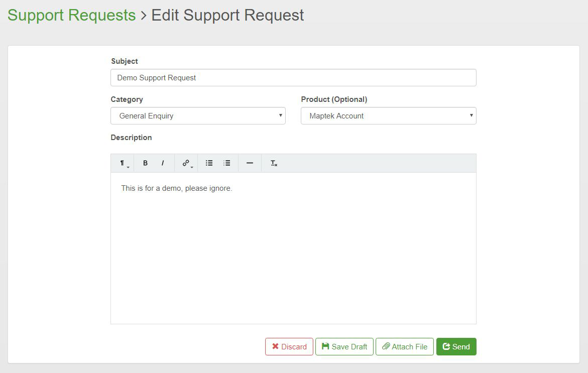This screenshot has width=588, height=373.
Task: Toggle bold formatting in the description editor
Action: [x=146, y=163]
